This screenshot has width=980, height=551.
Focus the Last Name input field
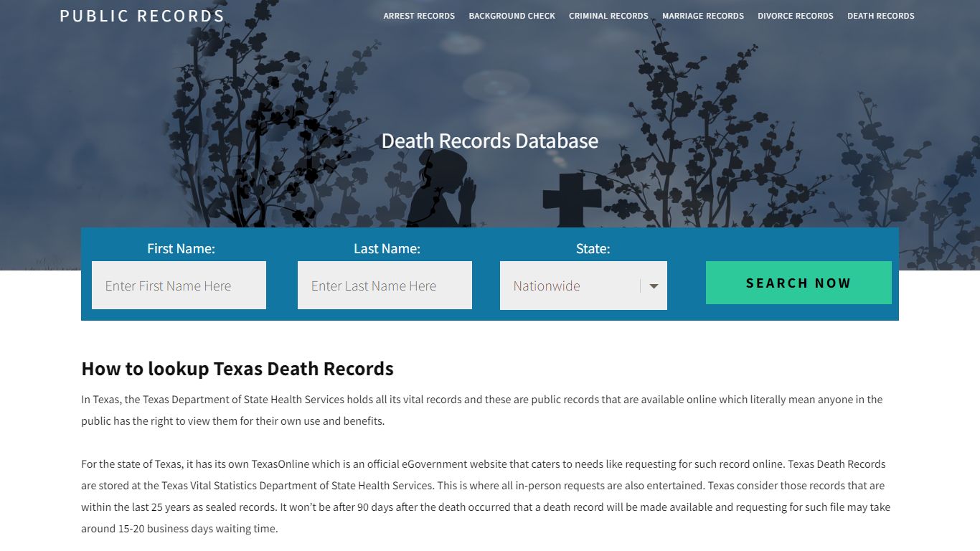click(385, 286)
